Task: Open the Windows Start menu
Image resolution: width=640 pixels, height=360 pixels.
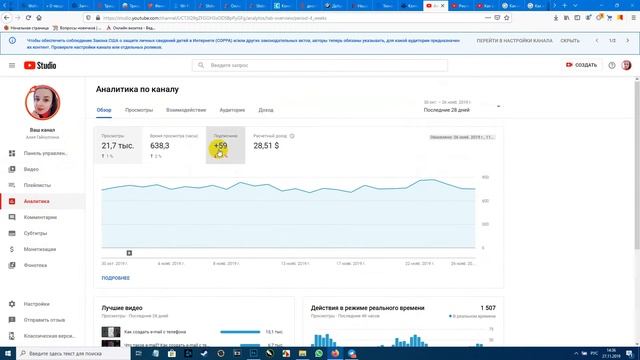Action: click(8, 353)
